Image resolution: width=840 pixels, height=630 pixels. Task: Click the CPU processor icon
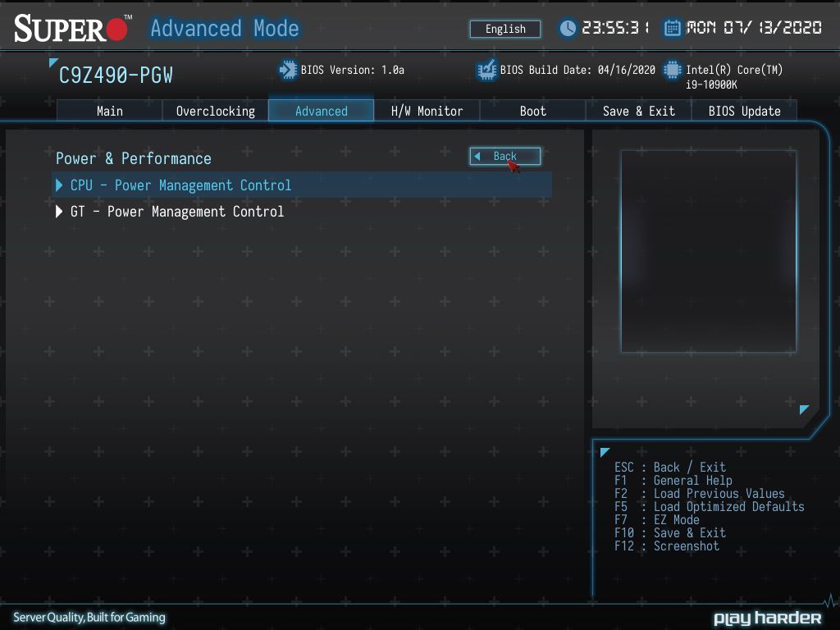(x=672, y=70)
